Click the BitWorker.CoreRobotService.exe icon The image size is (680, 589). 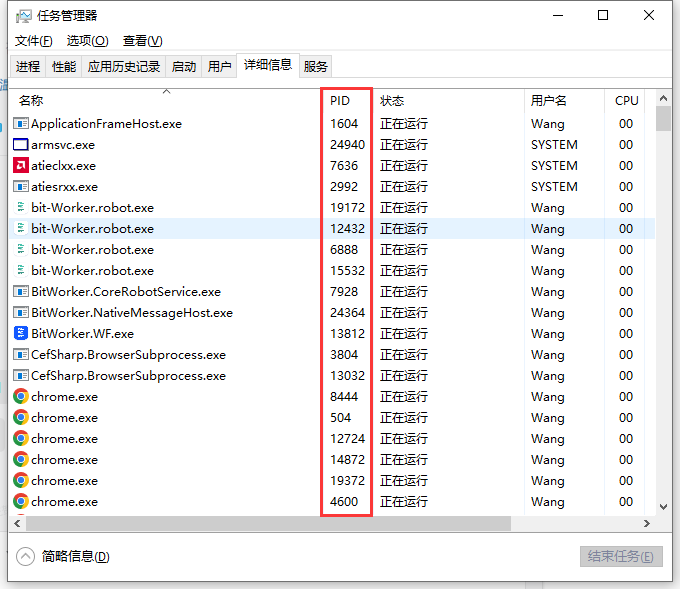pyautogui.click(x=21, y=292)
